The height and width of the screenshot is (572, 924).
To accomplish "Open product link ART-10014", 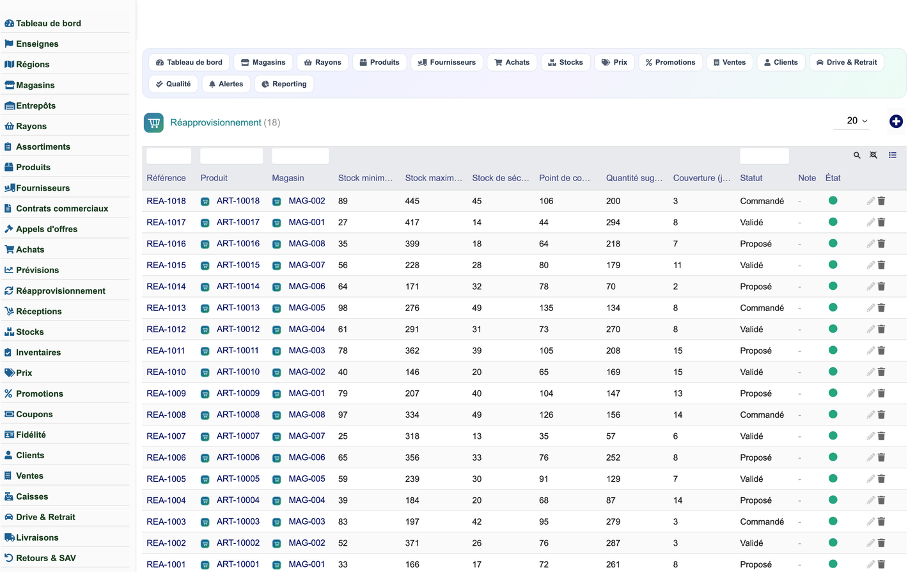I will coord(238,287).
